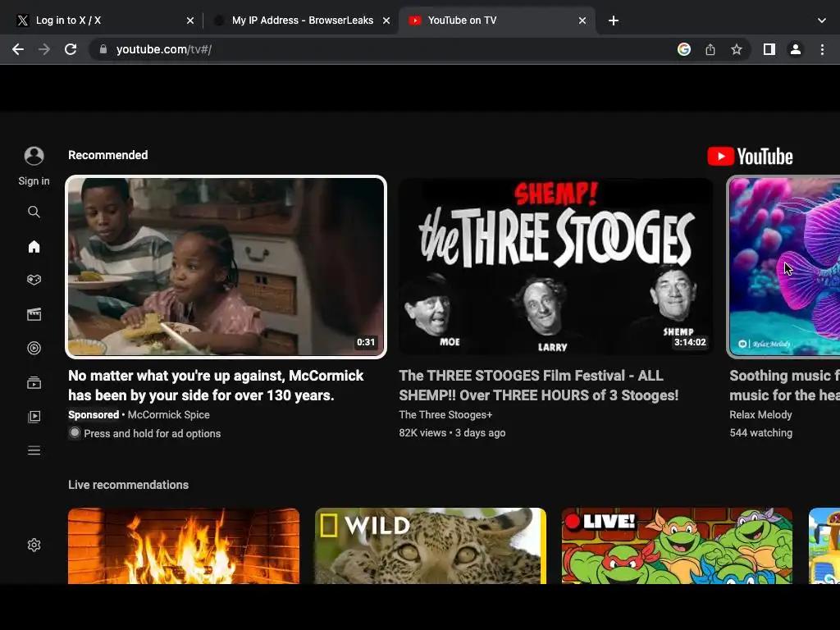Open the Soothing music fish thumbnail
Image resolution: width=840 pixels, height=630 pixels.
784,267
